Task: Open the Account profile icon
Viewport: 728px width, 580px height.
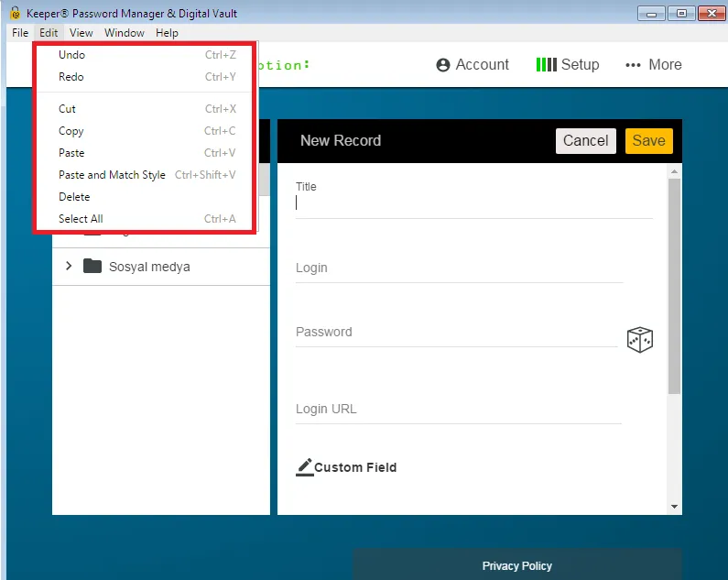Action: (x=443, y=65)
